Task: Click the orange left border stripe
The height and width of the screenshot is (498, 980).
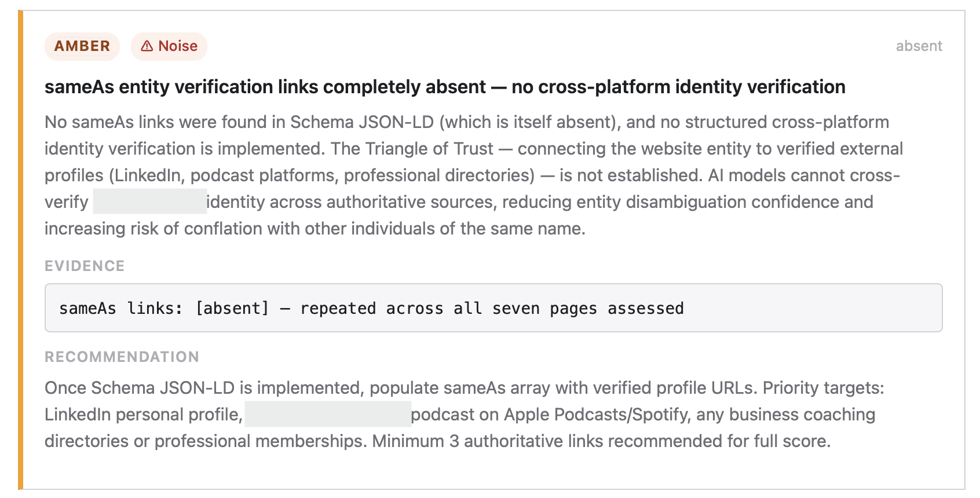Action: click(20, 250)
